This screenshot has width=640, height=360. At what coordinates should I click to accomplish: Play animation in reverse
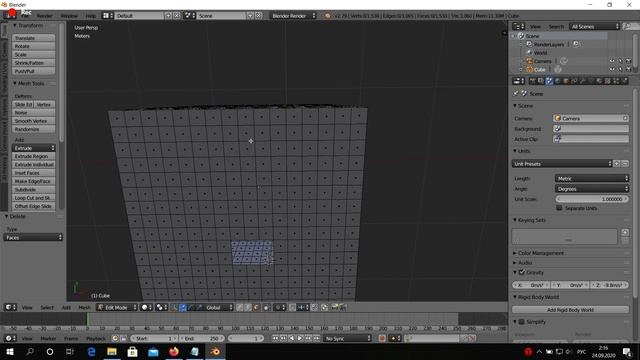291,338
